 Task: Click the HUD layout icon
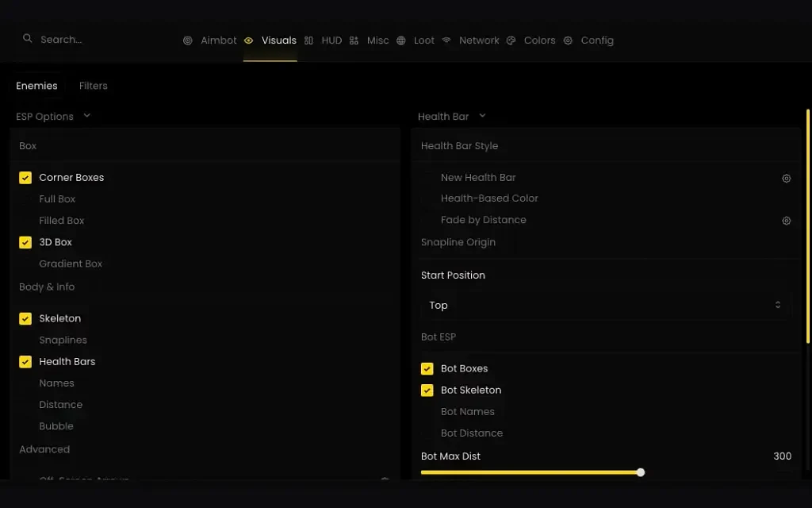pyautogui.click(x=308, y=40)
